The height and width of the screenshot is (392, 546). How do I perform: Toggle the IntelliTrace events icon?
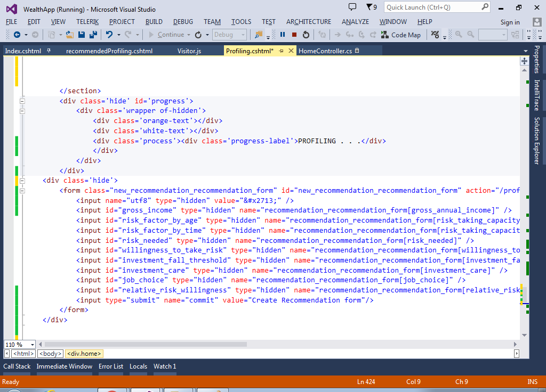coord(435,35)
